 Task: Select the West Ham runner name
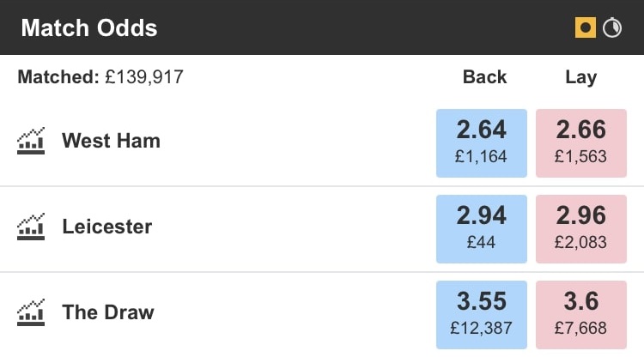tap(111, 141)
